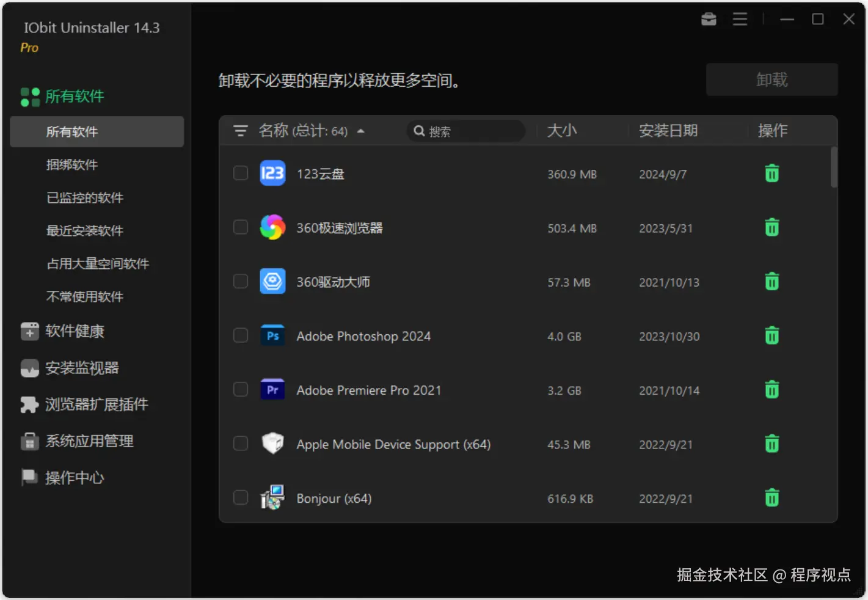Click the trash icon for Bonjour (x64)

click(772, 498)
